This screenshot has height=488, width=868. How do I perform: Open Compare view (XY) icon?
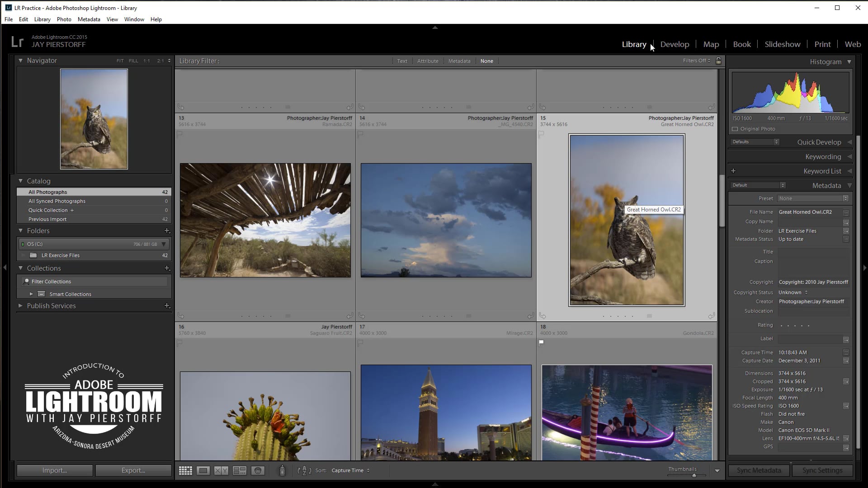coord(221,470)
